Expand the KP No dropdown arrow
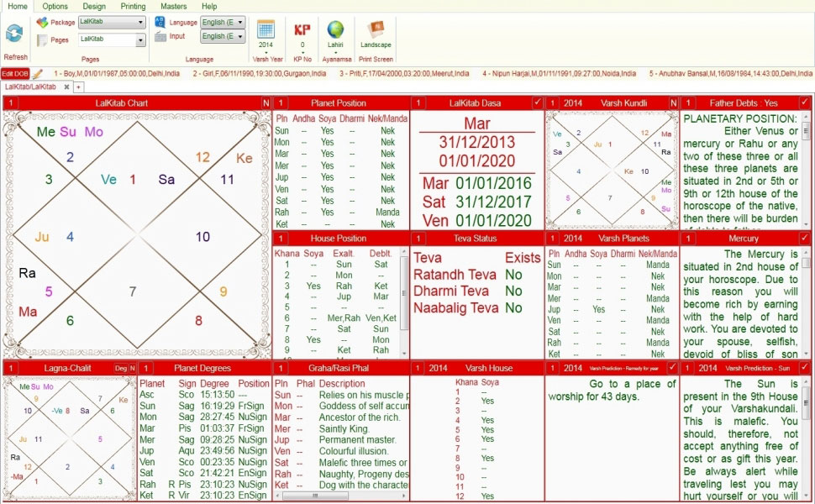This screenshot has width=815, height=504. coord(302,51)
